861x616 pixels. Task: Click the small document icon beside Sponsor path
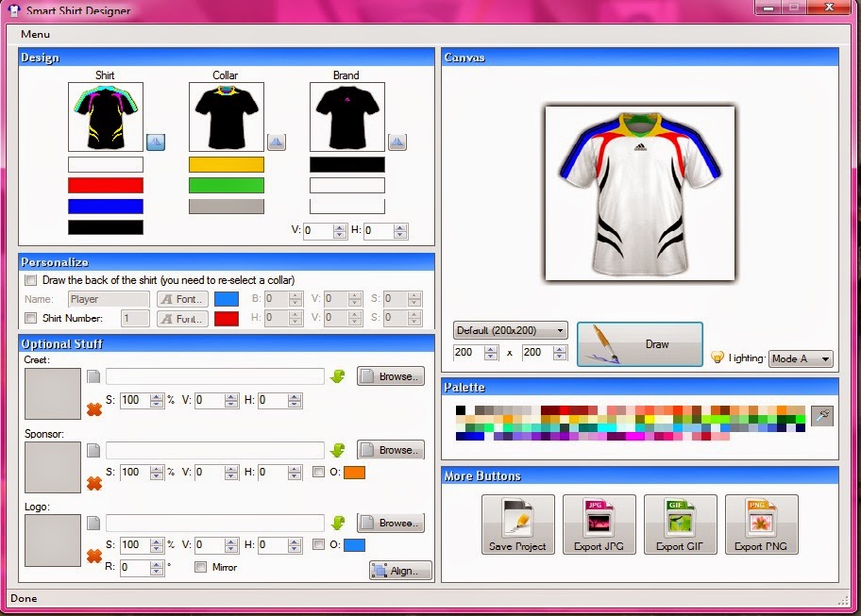[93, 450]
